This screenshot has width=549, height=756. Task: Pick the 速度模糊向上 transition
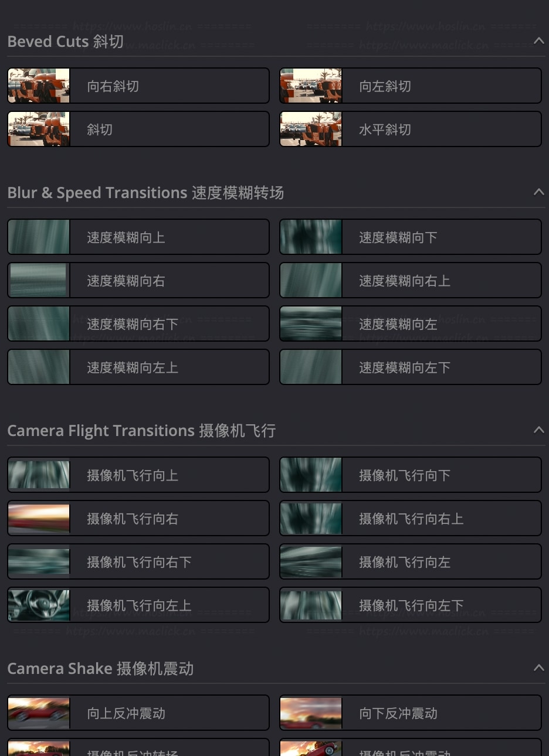click(x=138, y=237)
